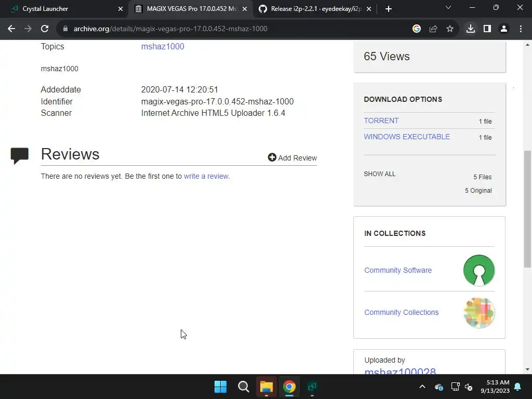Click the page vertical scrollbar thumb
This screenshot has width=532, height=399.
(x=527, y=209)
